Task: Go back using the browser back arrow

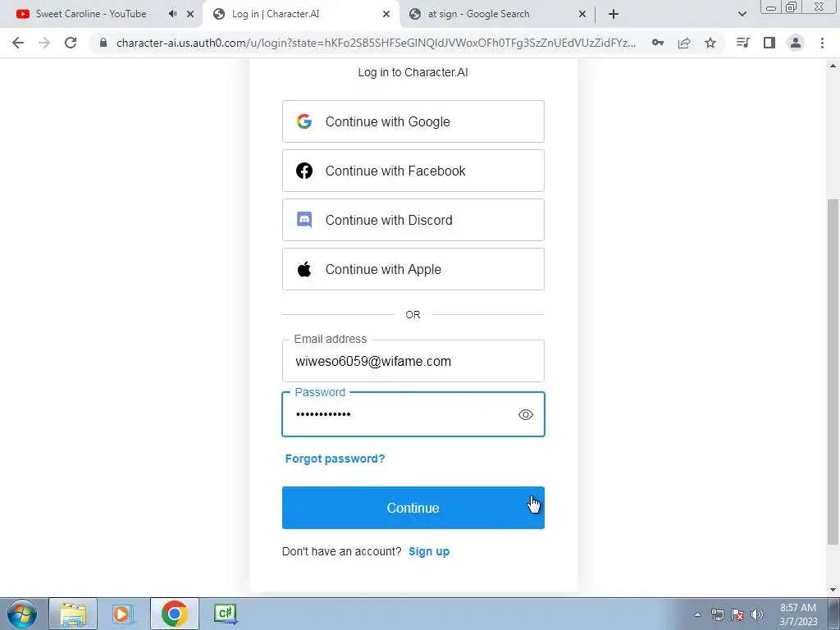Action: click(18, 43)
